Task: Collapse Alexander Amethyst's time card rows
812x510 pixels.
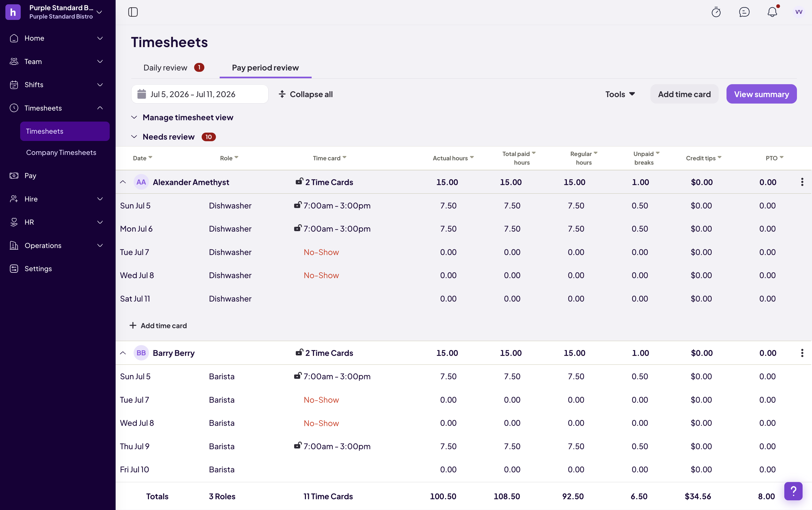Action: pos(123,182)
